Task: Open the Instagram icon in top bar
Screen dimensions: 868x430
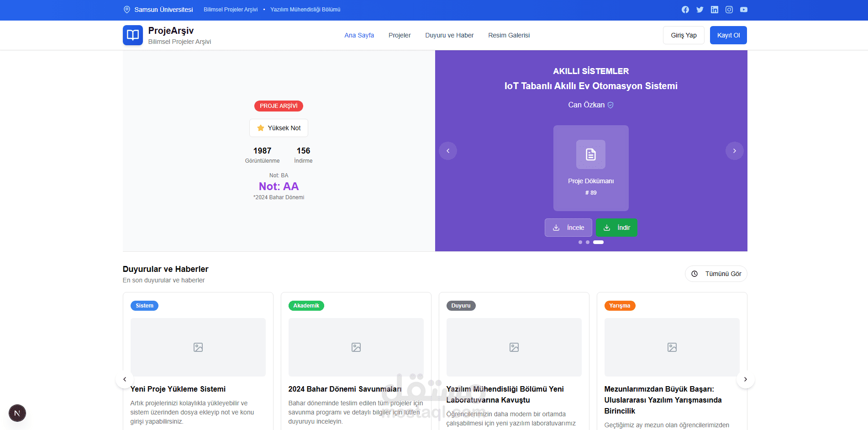Action: click(729, 10)
